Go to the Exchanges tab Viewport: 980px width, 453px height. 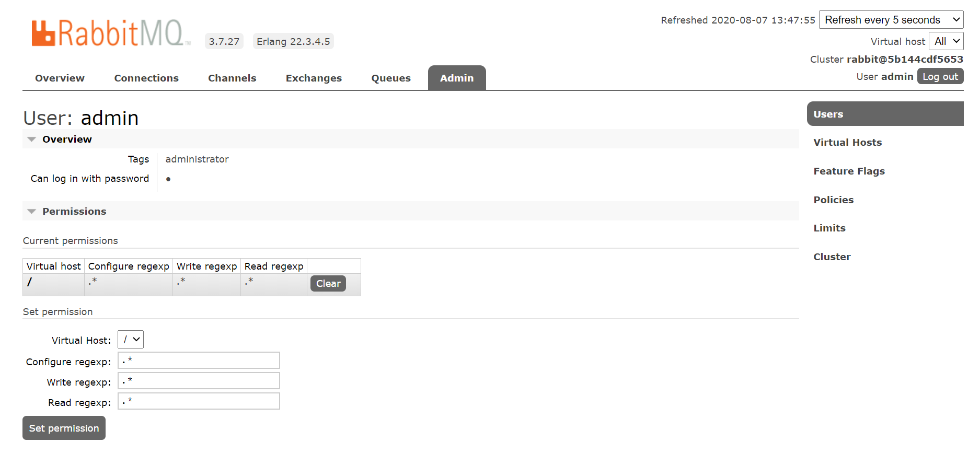314,78
